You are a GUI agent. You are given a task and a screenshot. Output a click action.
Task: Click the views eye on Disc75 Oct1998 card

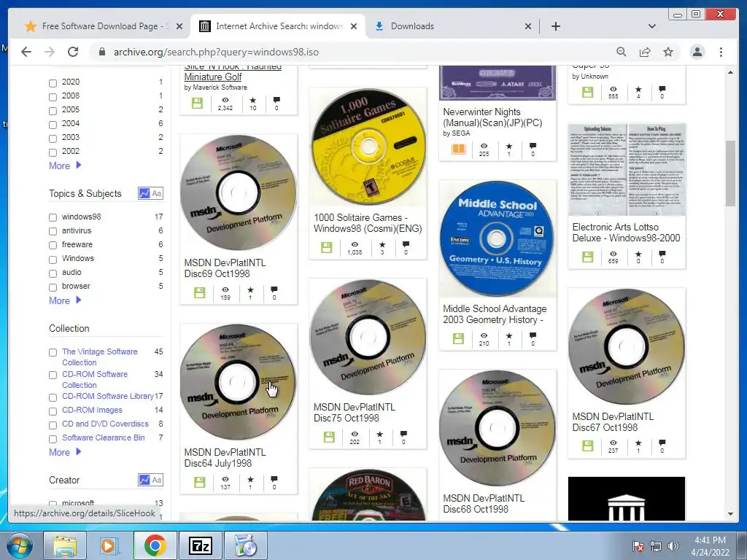tap(355, 434)
